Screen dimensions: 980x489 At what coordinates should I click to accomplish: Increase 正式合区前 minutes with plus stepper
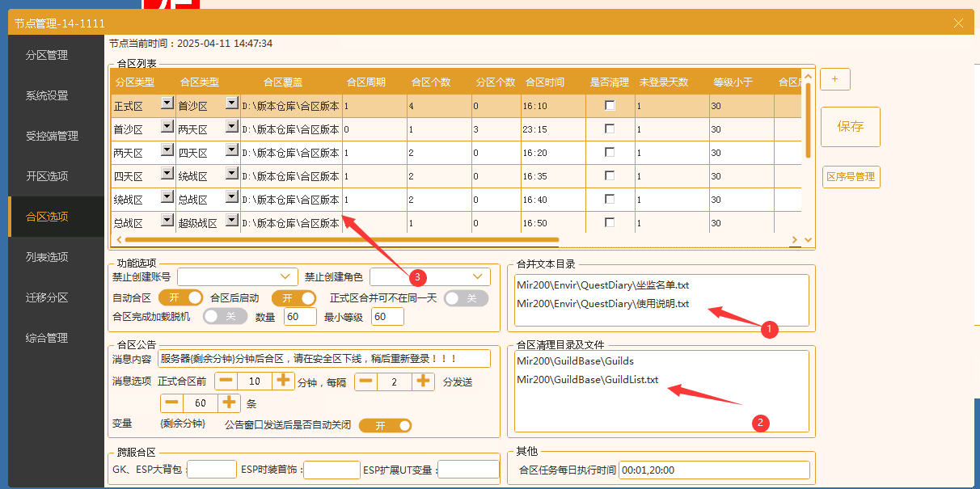pos(281,381)
